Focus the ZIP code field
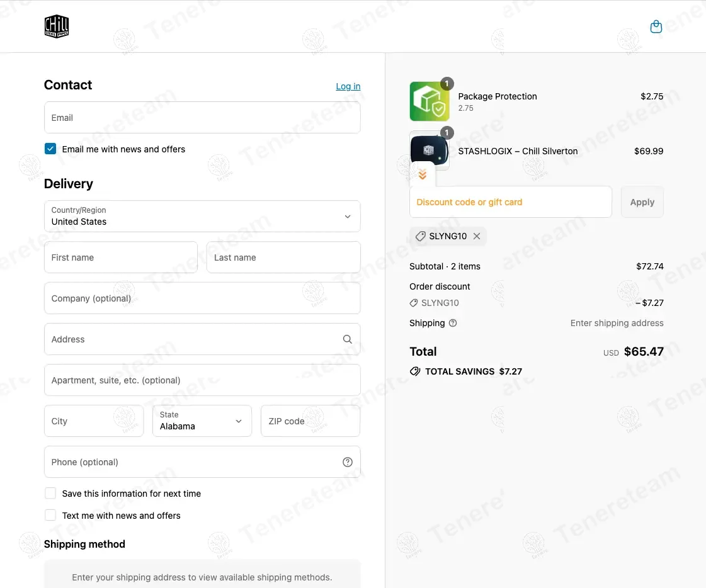Viewport: 706px width, 588px height. pos(310,421)
